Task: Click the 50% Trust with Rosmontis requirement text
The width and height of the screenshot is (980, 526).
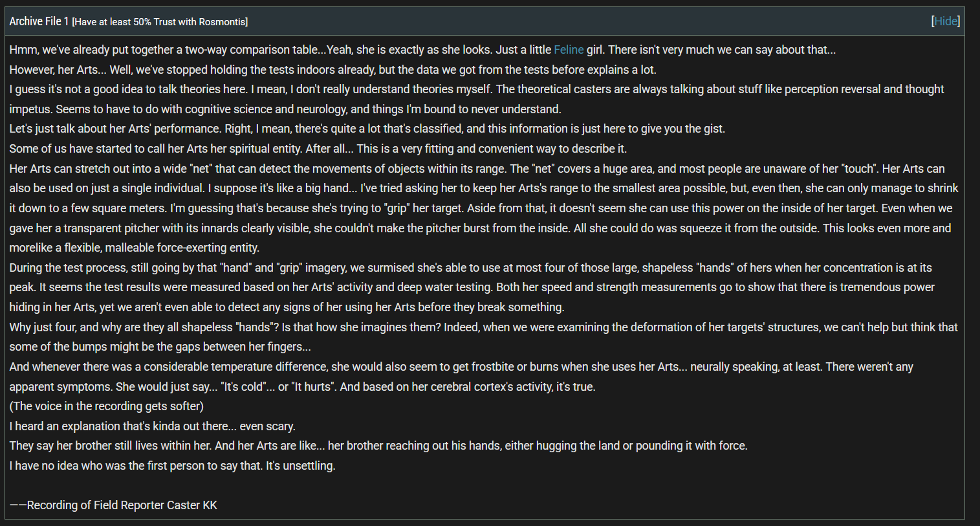Action: pos(160,22)
